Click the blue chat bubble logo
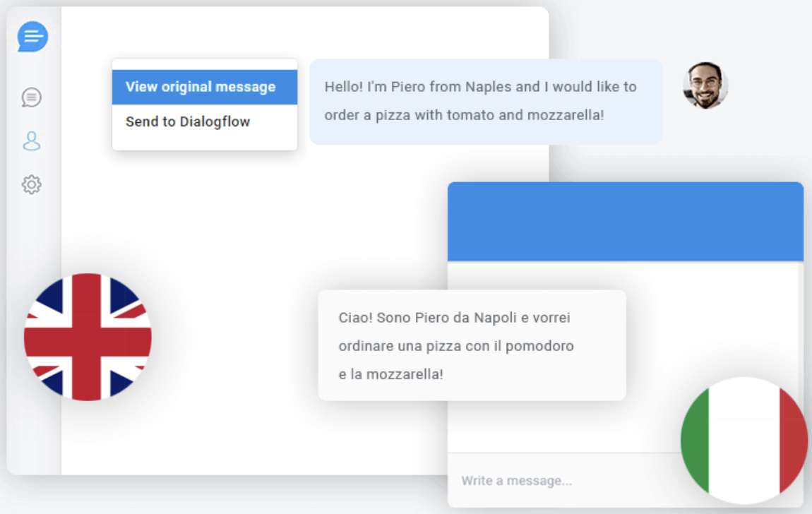The image size is (812, 514). [32, 36]
